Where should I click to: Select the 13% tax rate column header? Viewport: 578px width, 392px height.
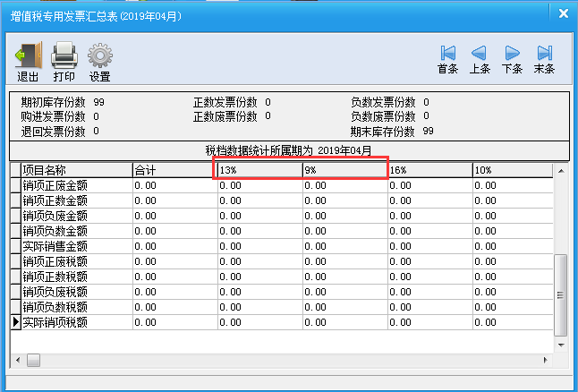(x=259, y=170)
